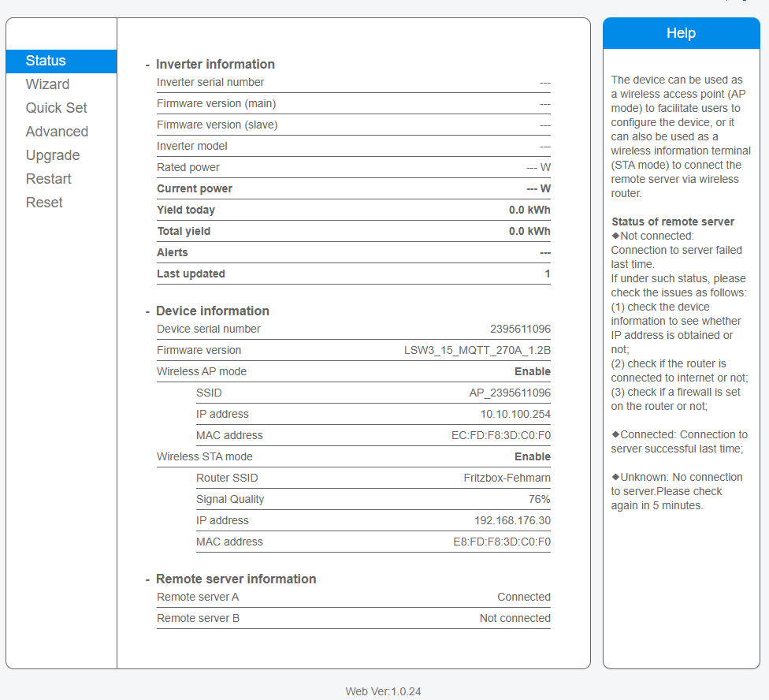
Task: Click device serial number value 2395611096
Action: click(x=520, y=329)
